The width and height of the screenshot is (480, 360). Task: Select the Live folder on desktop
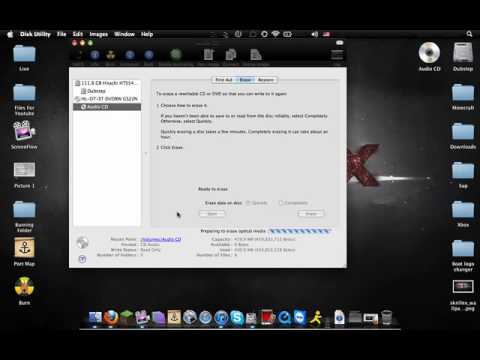click(x=24, y=53)
